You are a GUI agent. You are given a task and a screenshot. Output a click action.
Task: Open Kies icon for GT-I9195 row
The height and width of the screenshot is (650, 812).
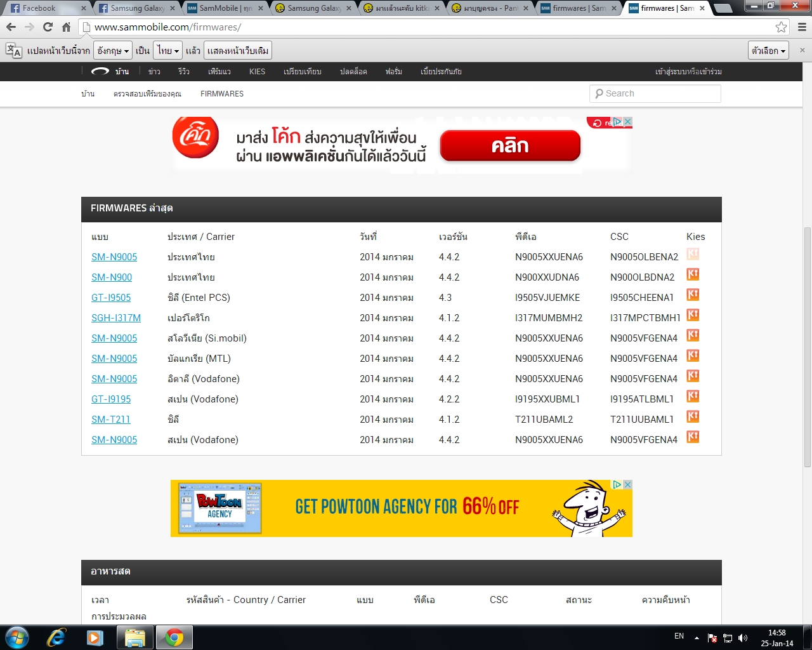693,396
